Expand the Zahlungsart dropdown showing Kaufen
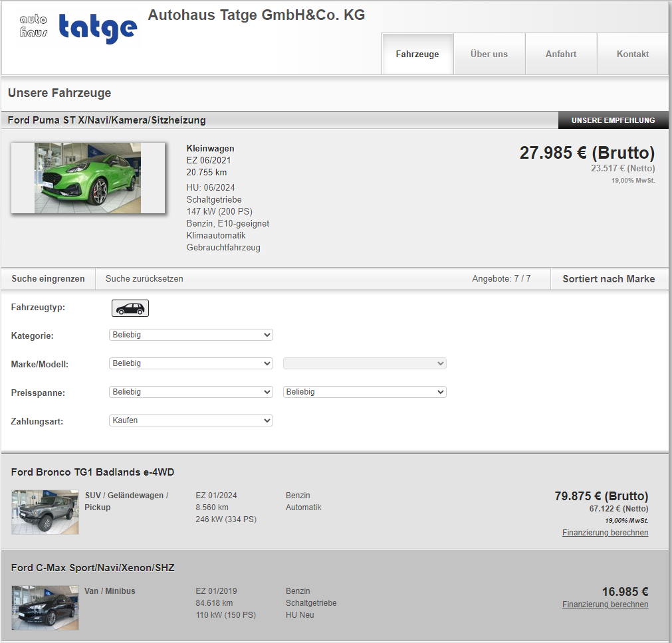Image resolution: width=672 pixels, height=643 pixels. (x=191, y=421)
